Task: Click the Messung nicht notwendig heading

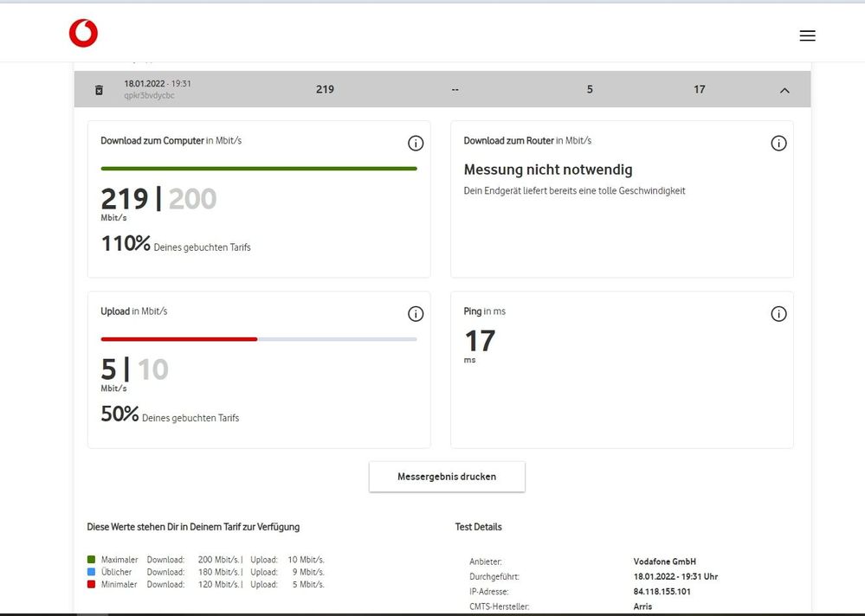Action: pos(548,170)
